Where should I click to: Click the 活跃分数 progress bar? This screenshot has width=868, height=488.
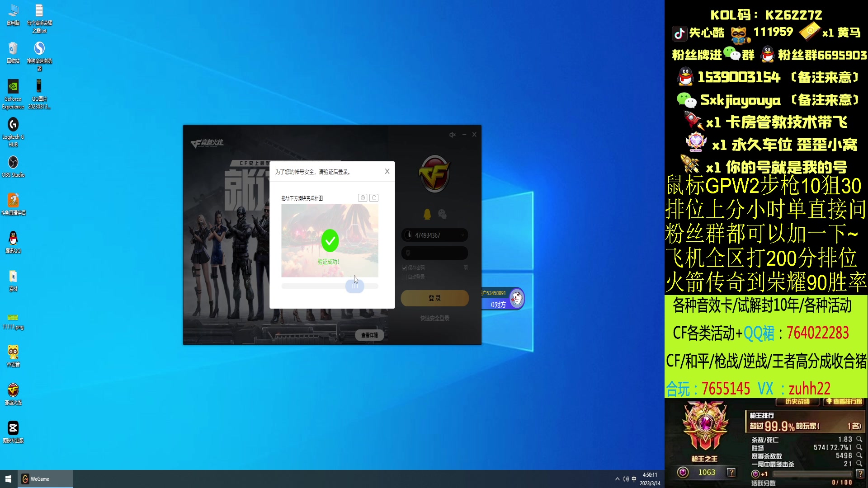[x=812, y=474]
